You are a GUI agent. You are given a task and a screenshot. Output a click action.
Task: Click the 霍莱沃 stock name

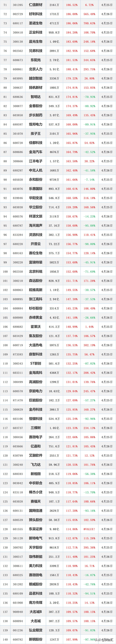(36, 327)
